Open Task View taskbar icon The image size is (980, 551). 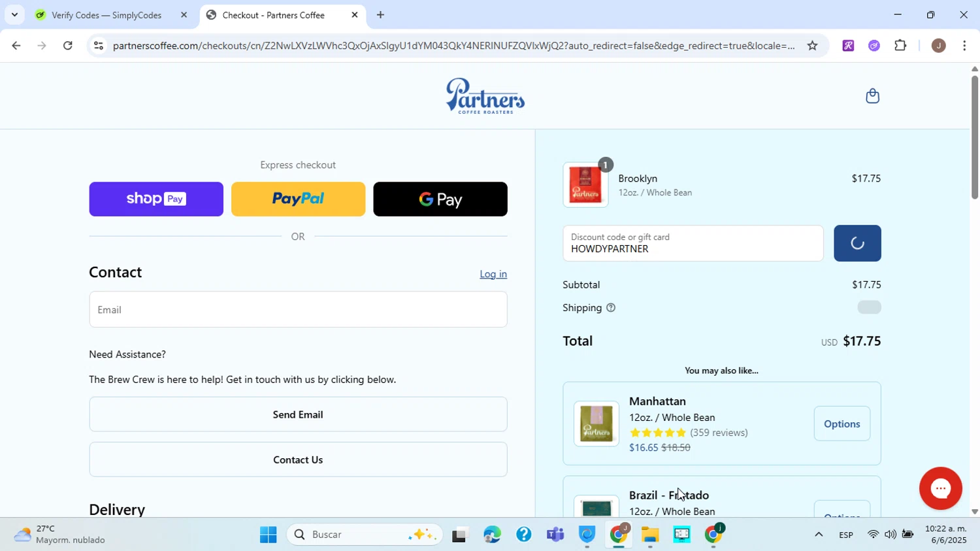coord(461,535)
